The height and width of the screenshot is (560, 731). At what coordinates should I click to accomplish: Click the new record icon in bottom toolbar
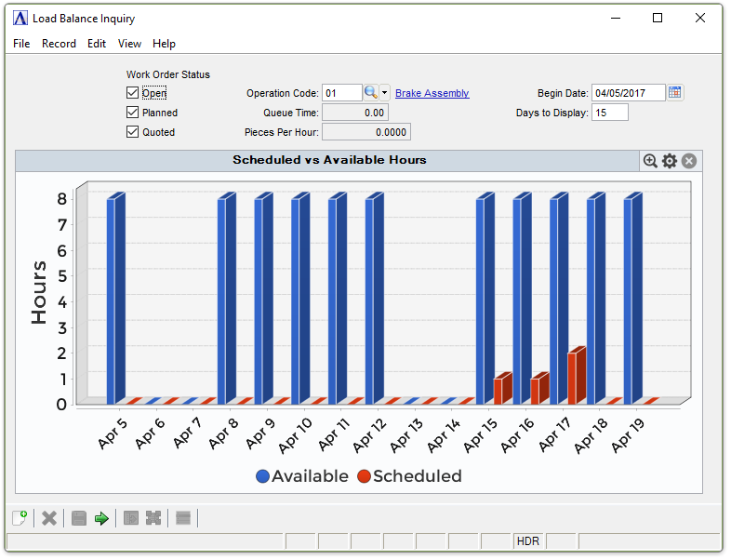(20, 518)
